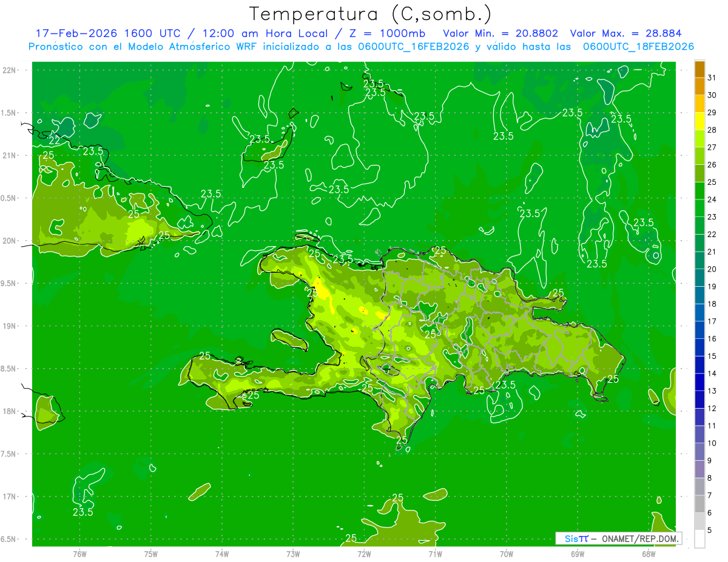Click the "19N" latitude axis label

tap(10, 326)
